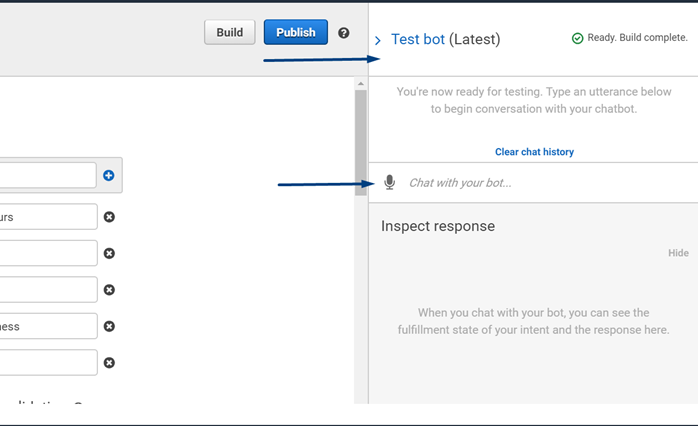The image size is (698, 426).
Task: Remove the utterance ending in 'urs'
Action: click(109, 217)
